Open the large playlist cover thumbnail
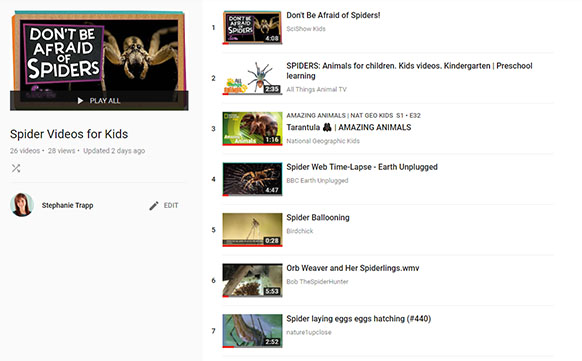 99,61
